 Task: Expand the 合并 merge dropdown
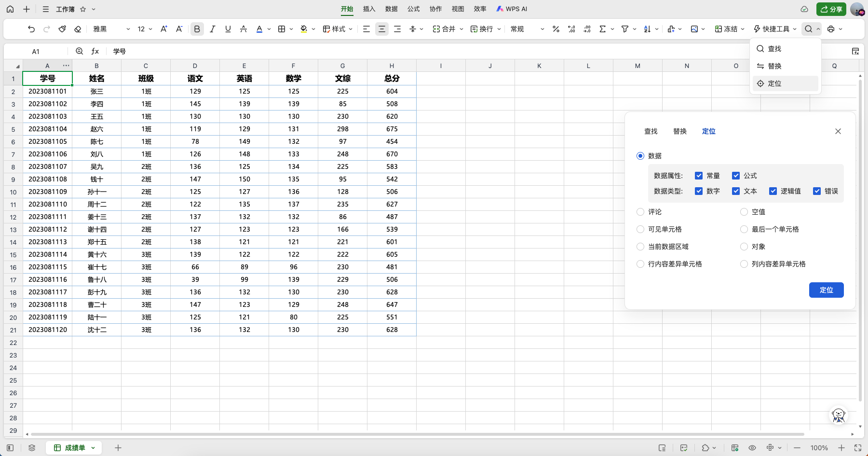tap(461, 29)
